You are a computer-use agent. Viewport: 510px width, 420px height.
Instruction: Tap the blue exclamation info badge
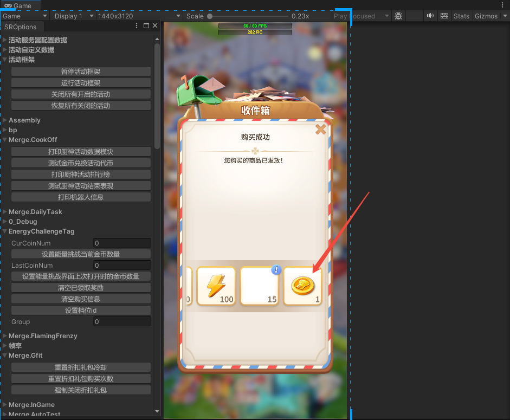276,269
